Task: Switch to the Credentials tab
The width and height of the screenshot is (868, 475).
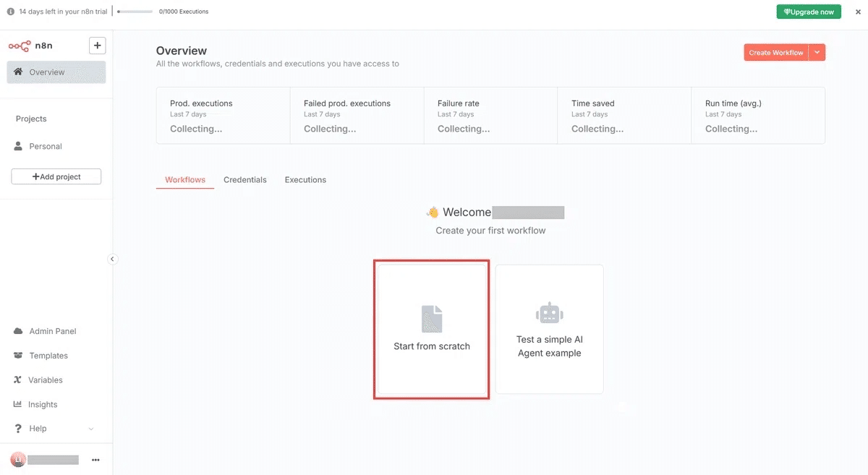Action: click(x=245, y=180)
